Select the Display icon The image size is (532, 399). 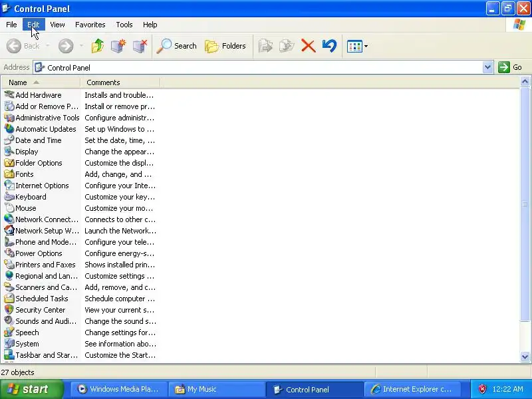pyautogui.click(x=9, y=152)
